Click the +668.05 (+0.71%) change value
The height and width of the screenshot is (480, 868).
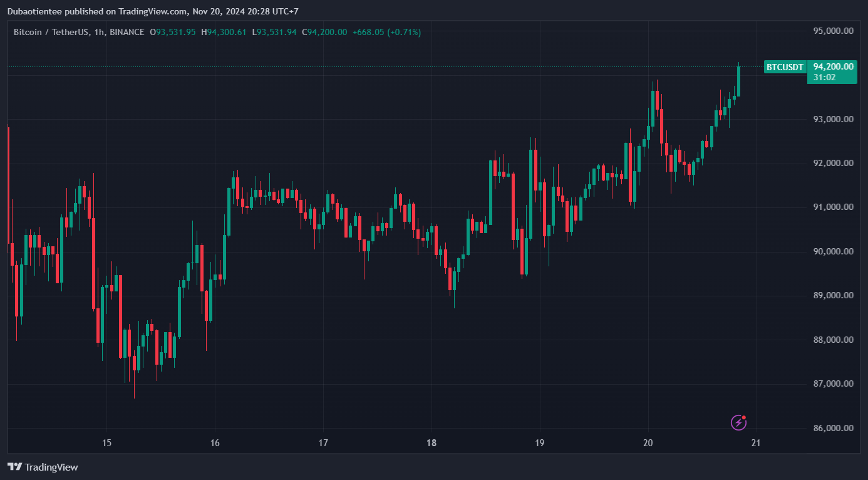pos(387,32)
